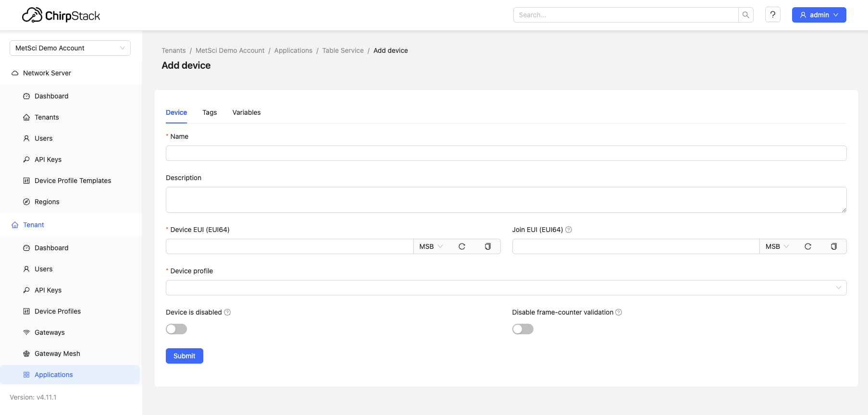Switch to the Tags tab
This screenshot has height=415, width=868.
(210, 112)
